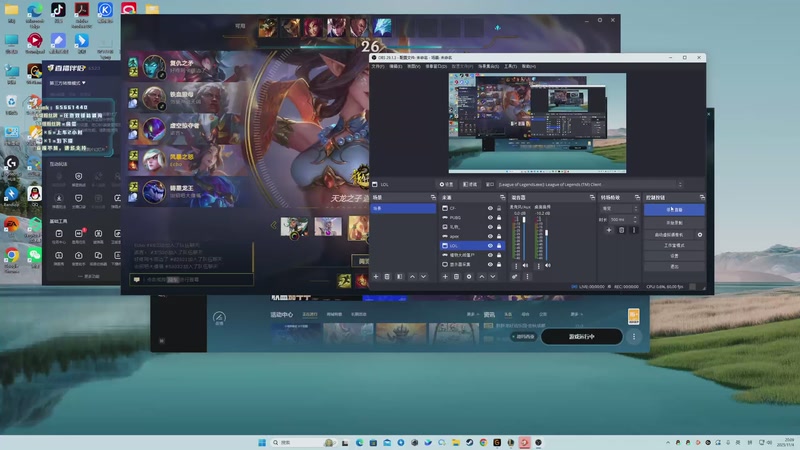Click 开始录制 button in OBS Controls
This screenshot has height=450, width=800.
pos(674,223)
